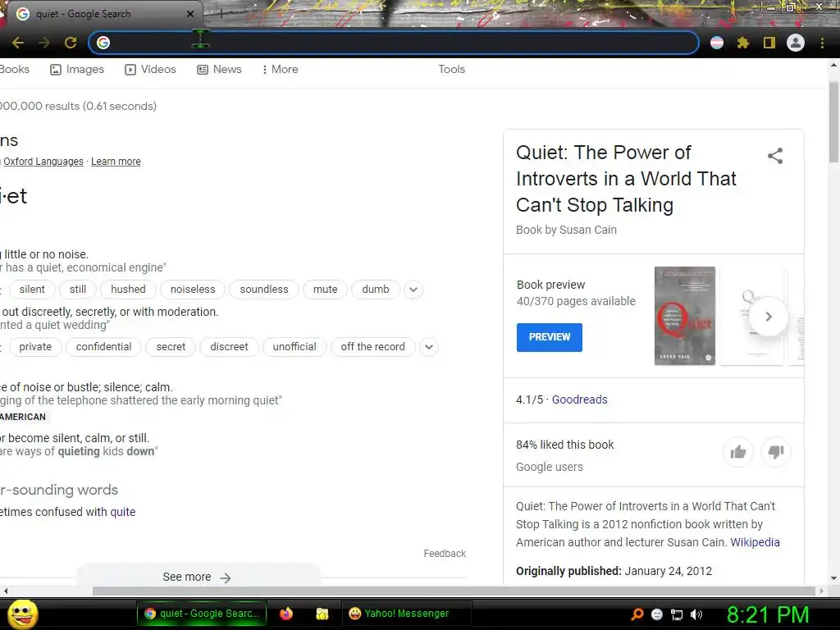Click the browser forward arrow
This screenshot has width=840, height=630.
[44, 43]
